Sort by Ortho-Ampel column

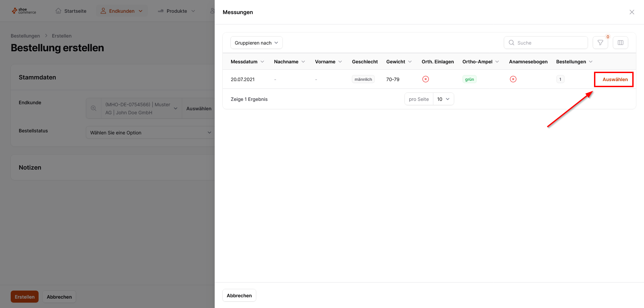(x=481, y=62)
